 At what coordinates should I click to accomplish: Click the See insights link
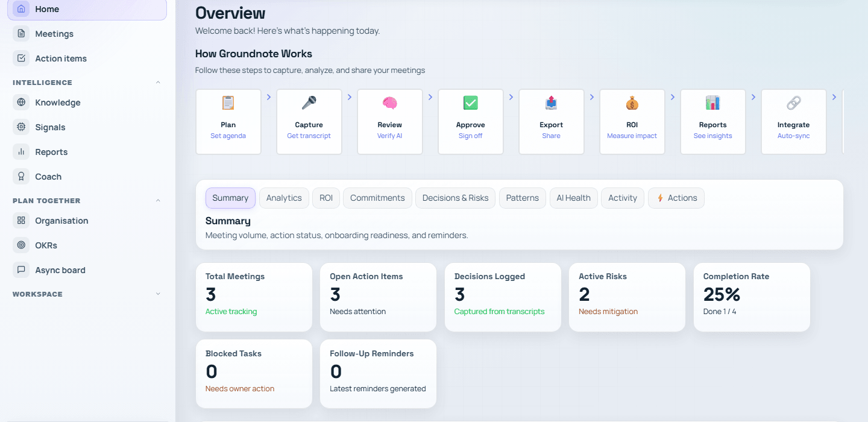pos(712,136)
